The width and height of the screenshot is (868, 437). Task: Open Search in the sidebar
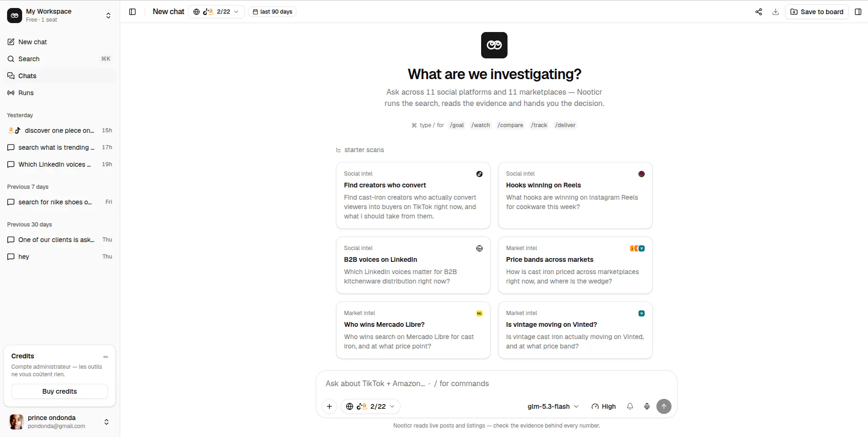(60, 59)
